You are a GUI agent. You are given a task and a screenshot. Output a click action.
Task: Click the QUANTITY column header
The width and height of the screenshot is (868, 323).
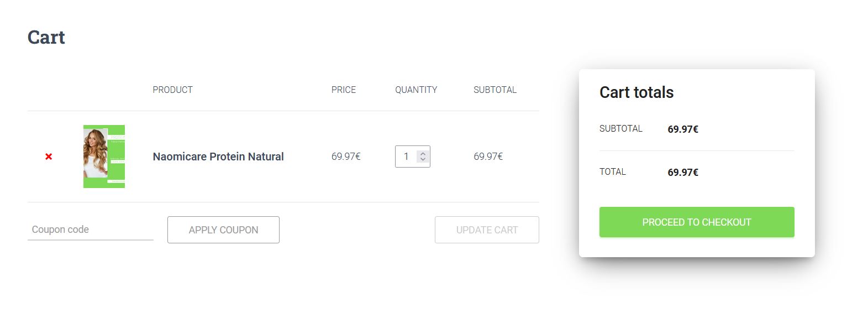pos(415,90)
